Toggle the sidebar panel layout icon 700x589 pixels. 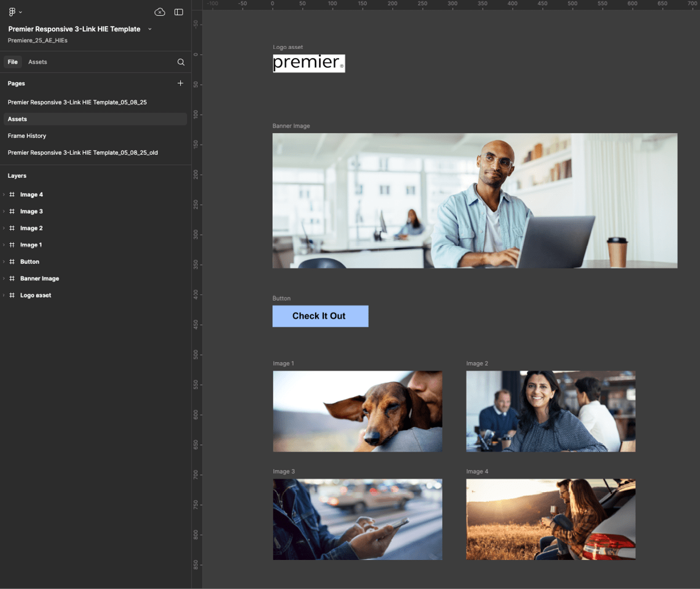[178, 12]
